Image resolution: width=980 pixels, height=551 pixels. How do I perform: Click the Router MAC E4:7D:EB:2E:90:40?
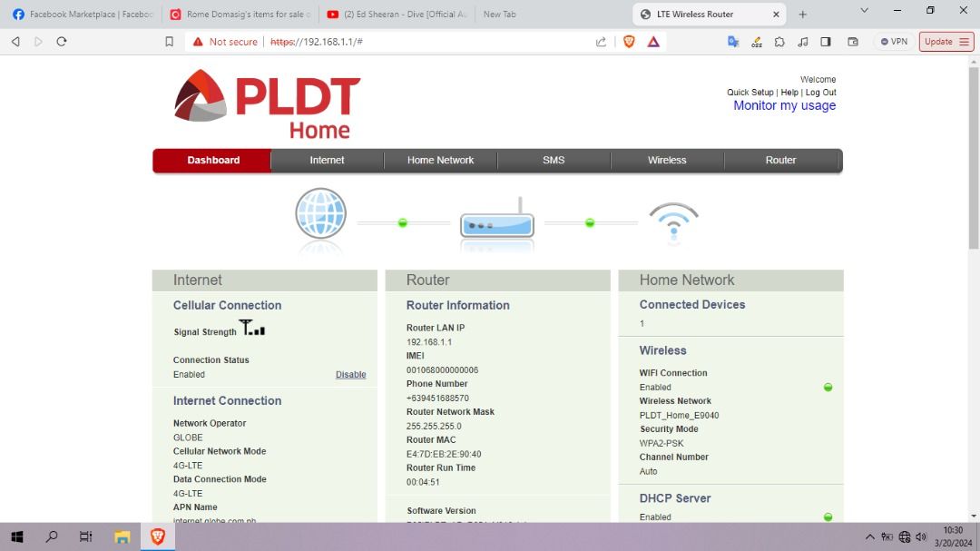[444, 454]
